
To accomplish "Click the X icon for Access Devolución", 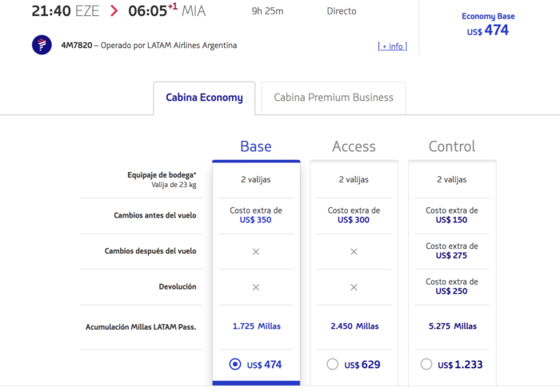I will pyautogui.click(x=354, y=287).
